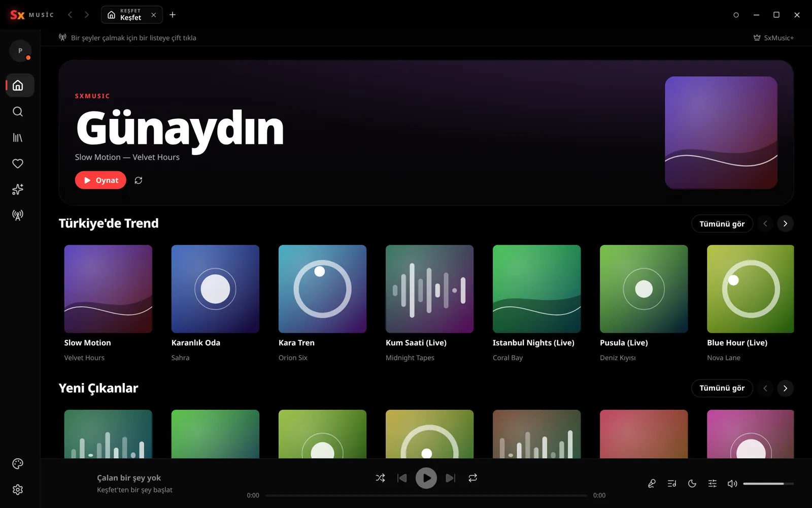812x508 pixels.
Task: Open Settings gear in sidebar
Action: tap(18, 490)
